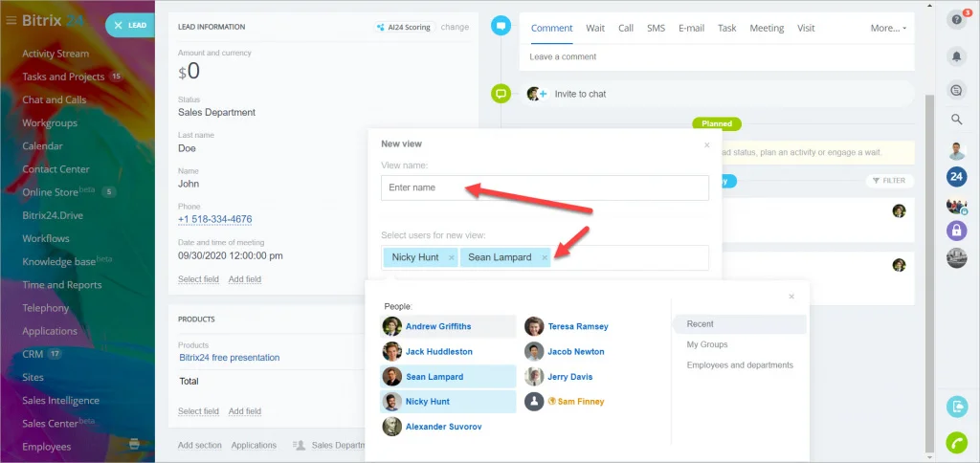
Task: Remove Sean Lampard tag from selected users
Action: (545, 257)
